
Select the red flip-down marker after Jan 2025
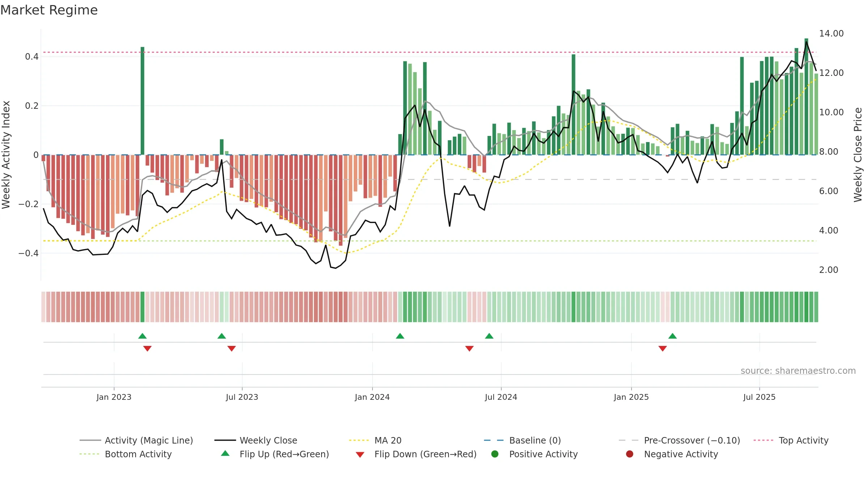click(663, 348)
